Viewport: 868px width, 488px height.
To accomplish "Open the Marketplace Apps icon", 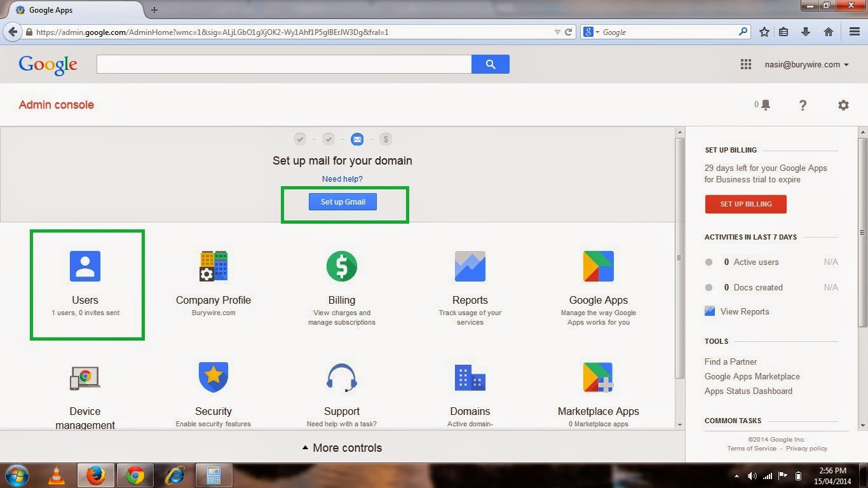I will [599, 377].
